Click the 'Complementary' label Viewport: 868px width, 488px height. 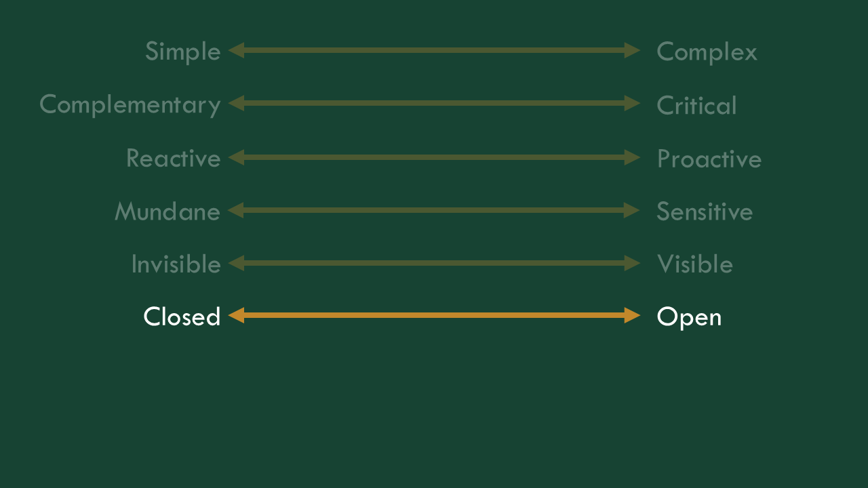point(130,105)
